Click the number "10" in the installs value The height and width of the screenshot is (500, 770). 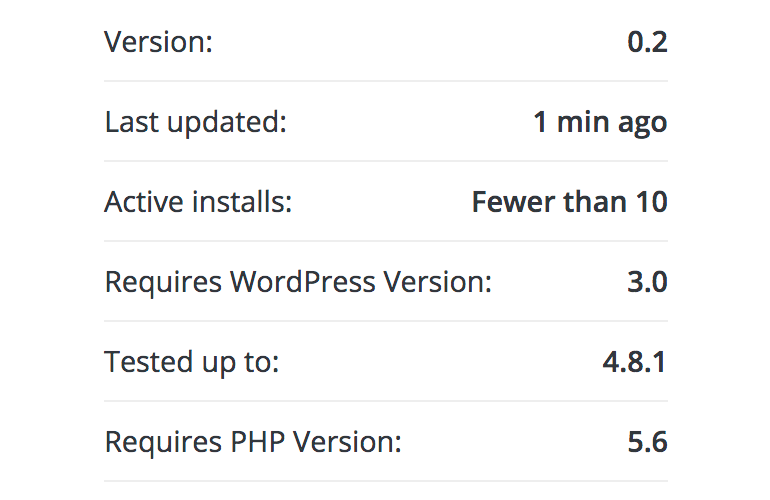[x=651, y=202]
